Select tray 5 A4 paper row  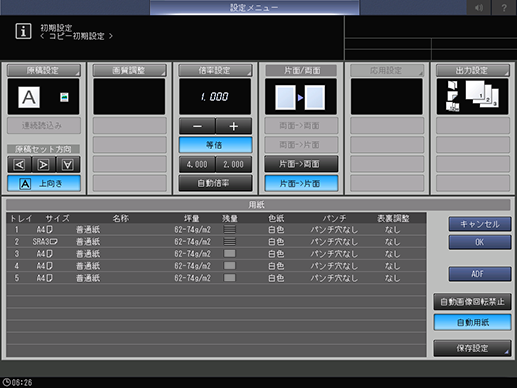[216, 278]
